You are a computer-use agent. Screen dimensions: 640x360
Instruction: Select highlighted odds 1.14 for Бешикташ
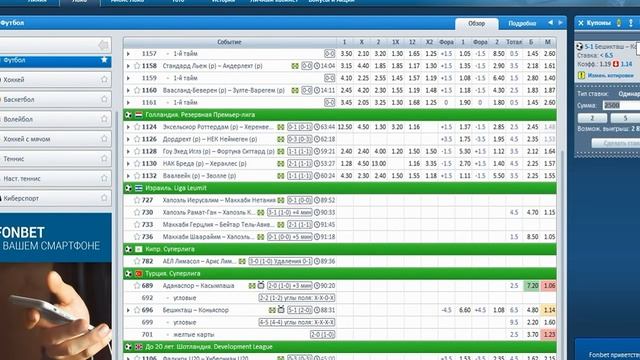click(549, 310)
